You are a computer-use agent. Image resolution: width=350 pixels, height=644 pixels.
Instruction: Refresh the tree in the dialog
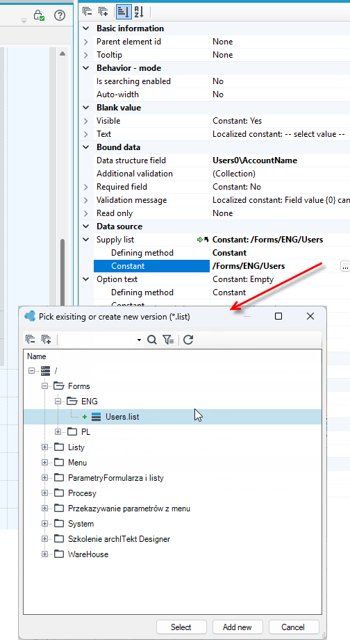click(188, 340)
